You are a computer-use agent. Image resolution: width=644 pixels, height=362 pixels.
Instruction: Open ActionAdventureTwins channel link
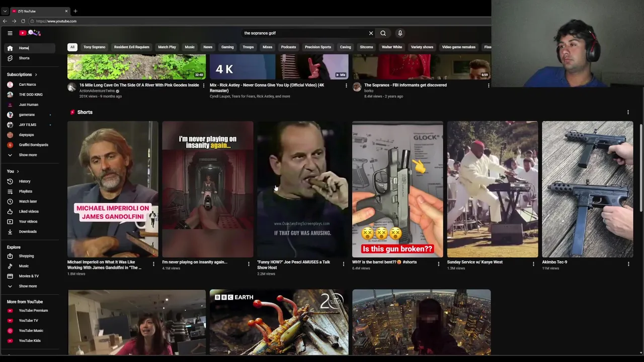(x=97, y=91)
